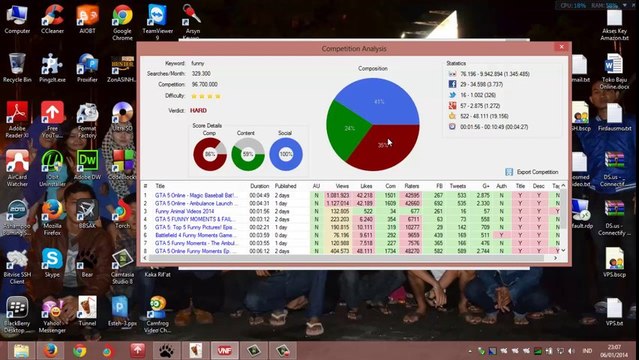This screenshot has height=360, width=639.
Task: Click the down arrow of table's vertical scrollbar
Action: pyautogui.click(x=563, y=250)
